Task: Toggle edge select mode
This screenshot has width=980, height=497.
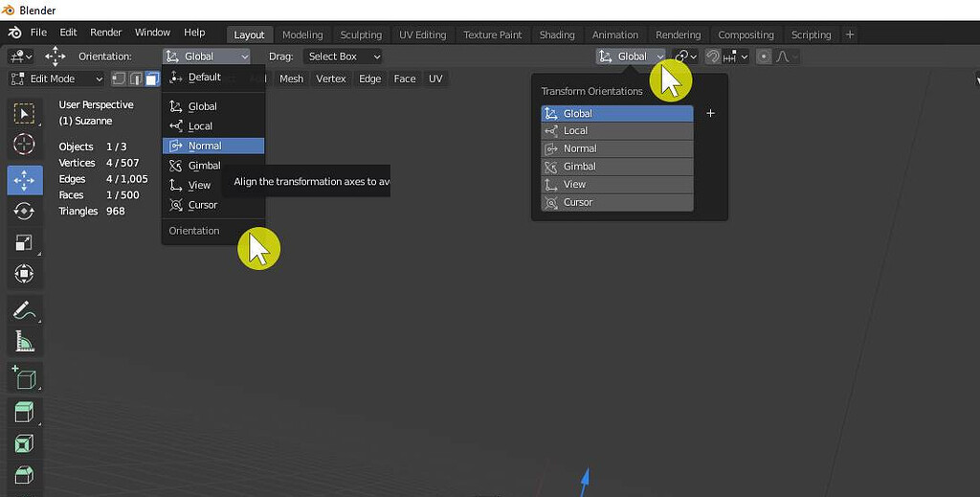Action: tap(135, 79)
